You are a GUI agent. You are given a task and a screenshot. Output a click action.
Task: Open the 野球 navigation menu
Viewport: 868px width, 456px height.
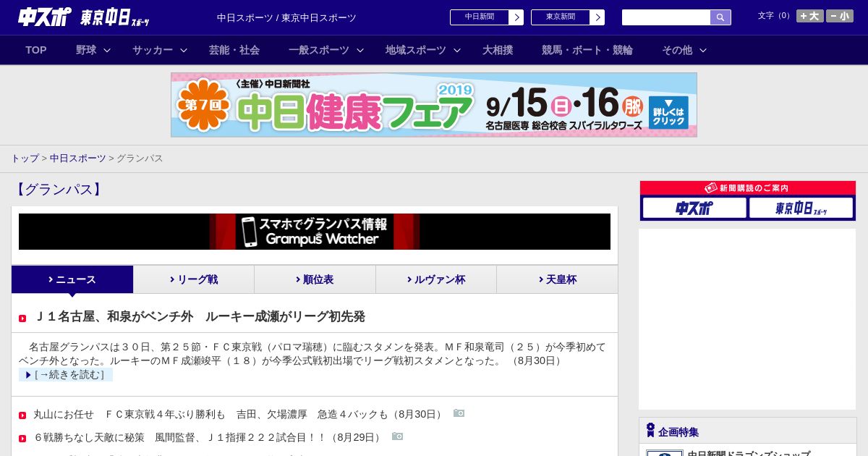[86, 50]
